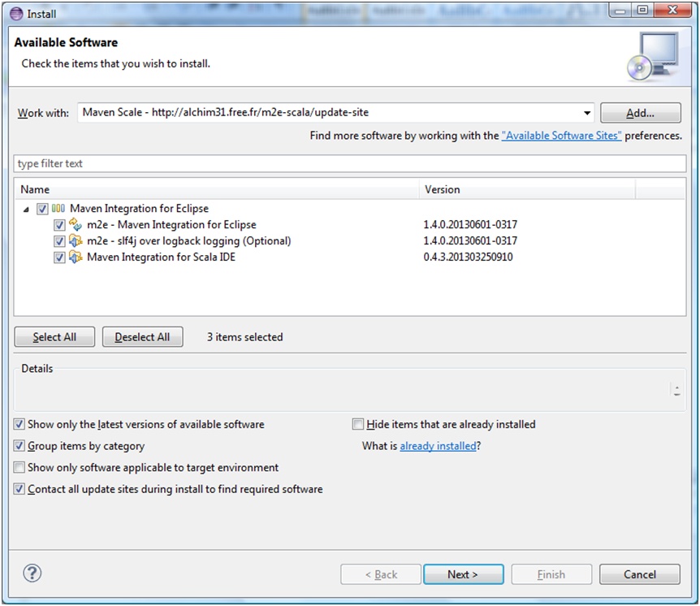Viewport: 700px width, 606px height.
Task: Open help with the question mark icon
Action: click(x=32, y=574)
